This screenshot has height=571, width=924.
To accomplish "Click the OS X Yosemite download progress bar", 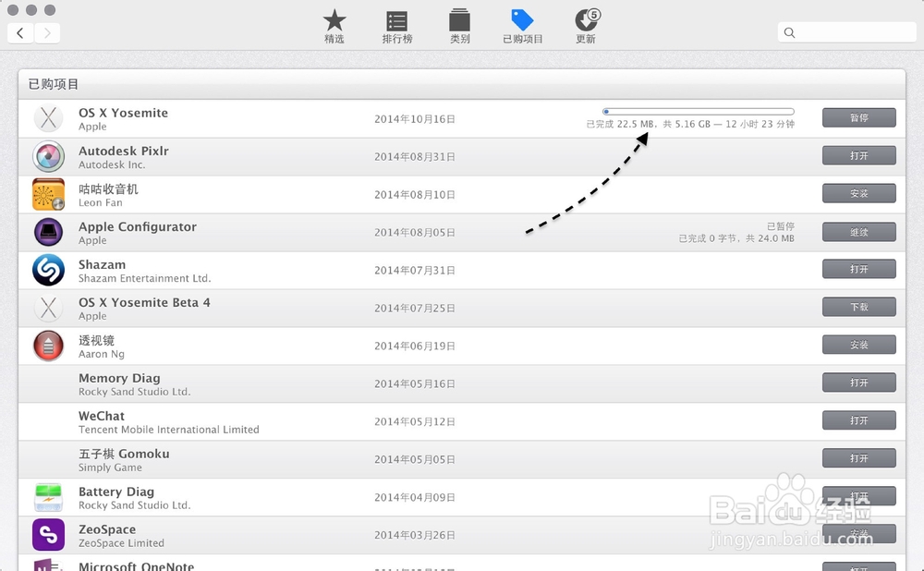I will tap(699, 112).
